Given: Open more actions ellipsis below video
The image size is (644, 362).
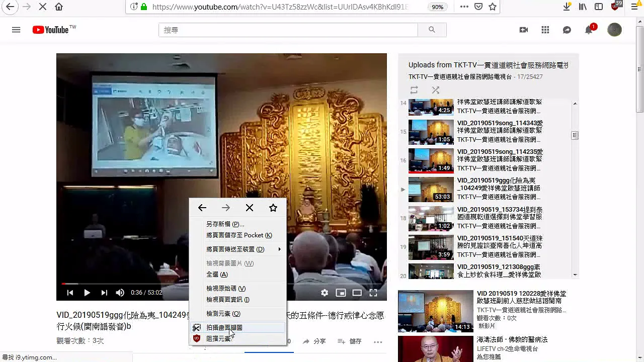Looking at the screenshot, I should tap(378, 341).
